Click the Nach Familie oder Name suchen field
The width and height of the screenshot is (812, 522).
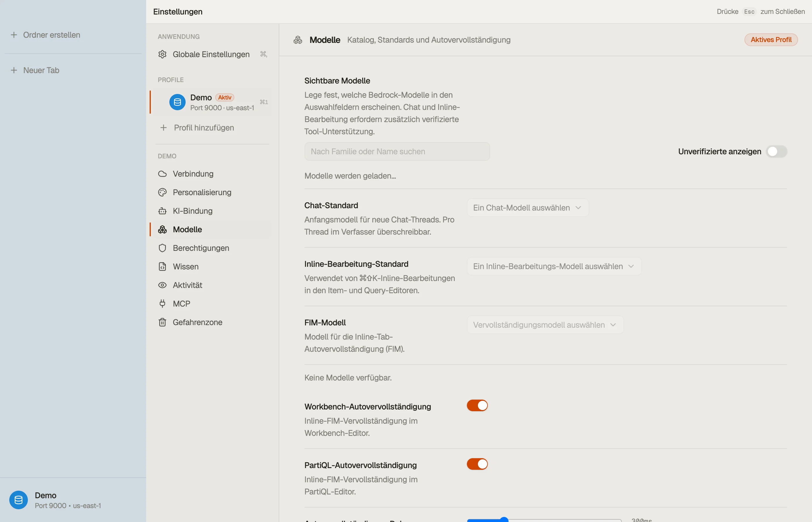[397, 151]
